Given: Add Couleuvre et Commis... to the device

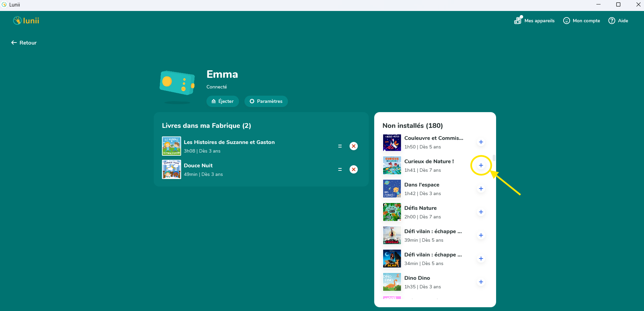Looking at the screenshot, I should point(481,142).
